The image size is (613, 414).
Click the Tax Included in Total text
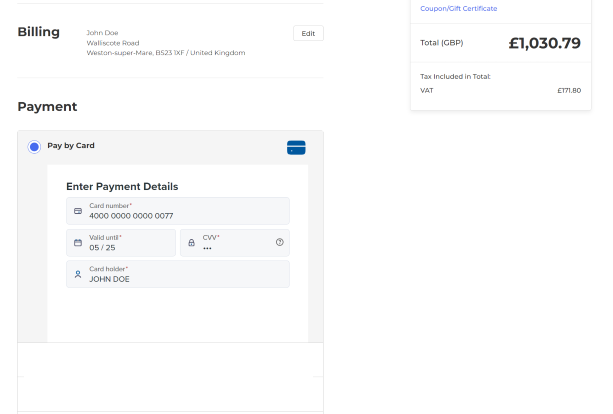tap(455, 76)
